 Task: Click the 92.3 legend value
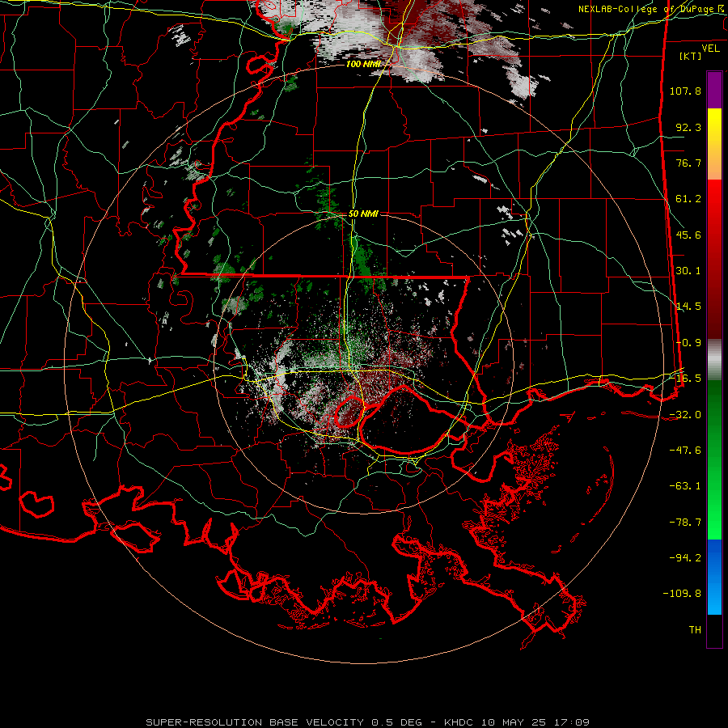[x=688, y=127]
